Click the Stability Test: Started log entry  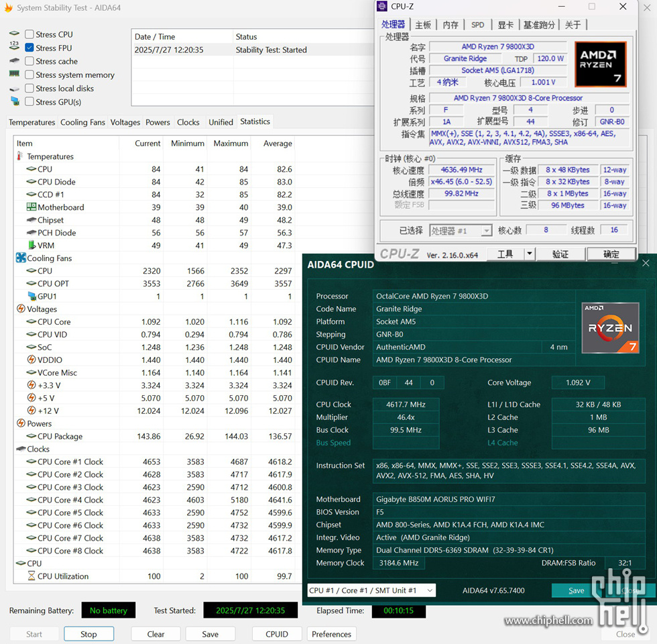click(x=271, y=50)
